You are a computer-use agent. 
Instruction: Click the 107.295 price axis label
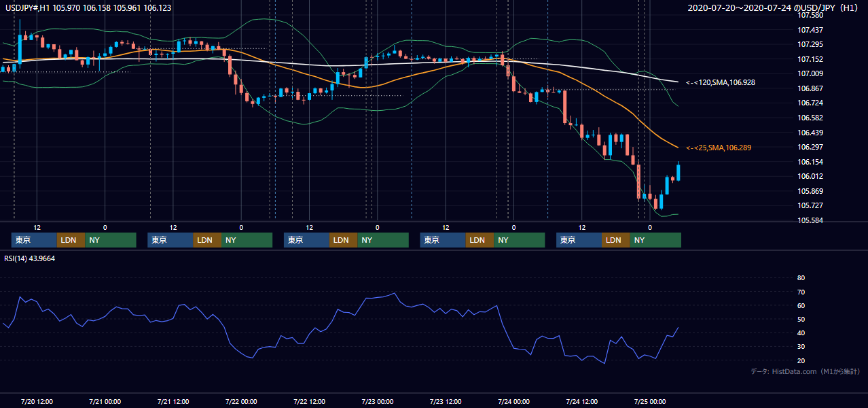pos(810,44)
